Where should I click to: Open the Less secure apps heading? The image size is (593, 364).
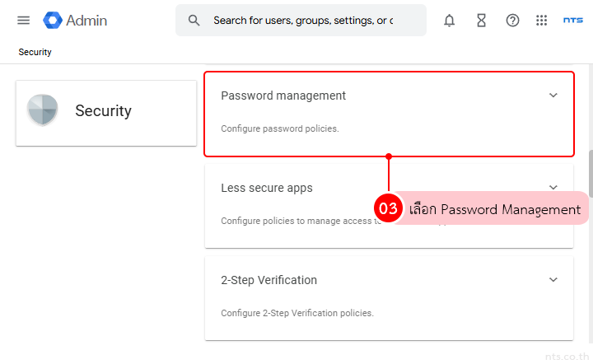[267, 188]
